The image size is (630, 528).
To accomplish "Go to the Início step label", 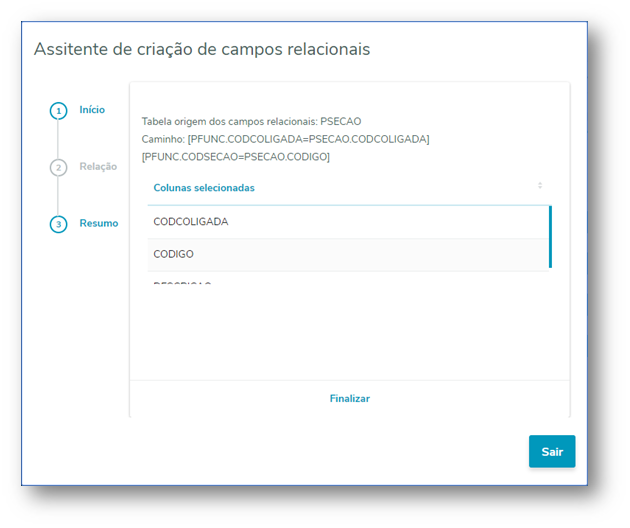I will 92,110.
